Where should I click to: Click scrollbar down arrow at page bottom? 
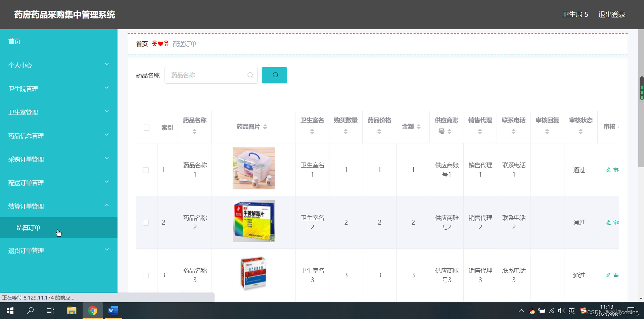[x=641, y=299]
